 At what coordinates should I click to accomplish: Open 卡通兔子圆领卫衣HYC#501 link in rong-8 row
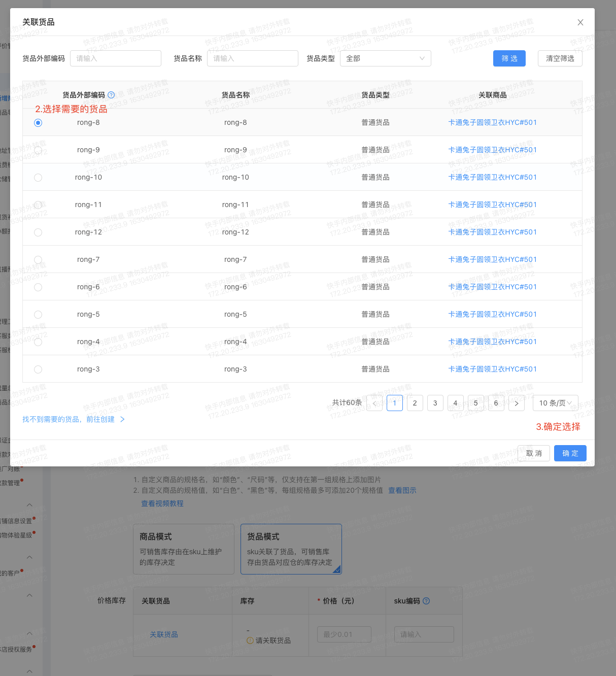pyautogui.click(x=492, y=122)
